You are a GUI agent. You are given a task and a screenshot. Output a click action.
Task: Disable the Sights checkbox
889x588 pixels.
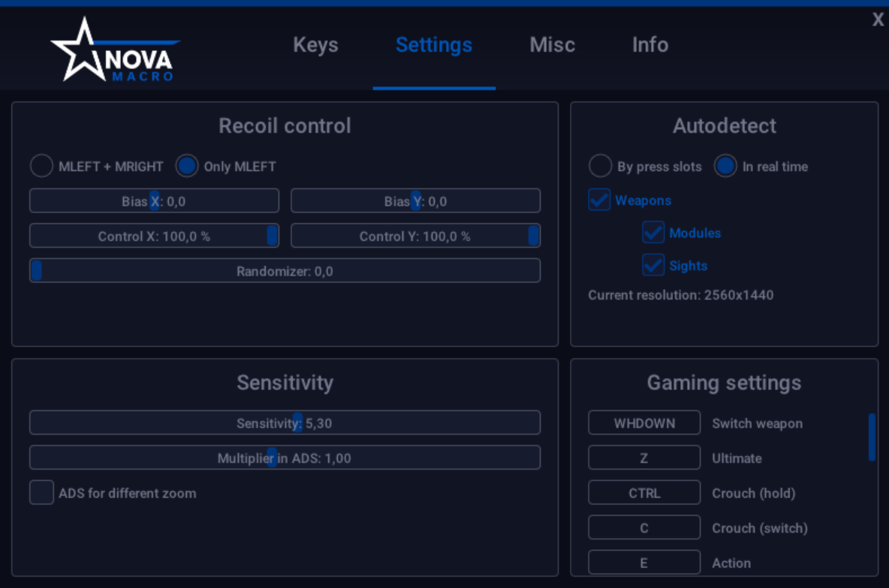coord(653,265)
